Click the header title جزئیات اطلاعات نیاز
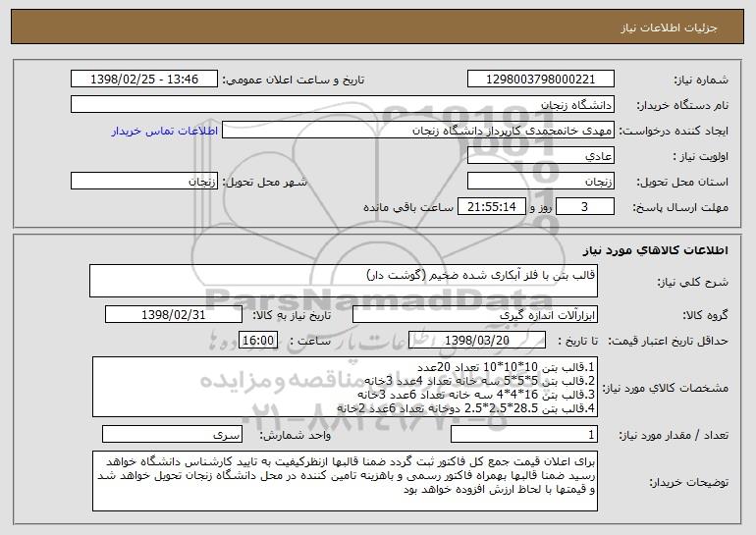This screenshot has height=535, width=756. [669, 27]
